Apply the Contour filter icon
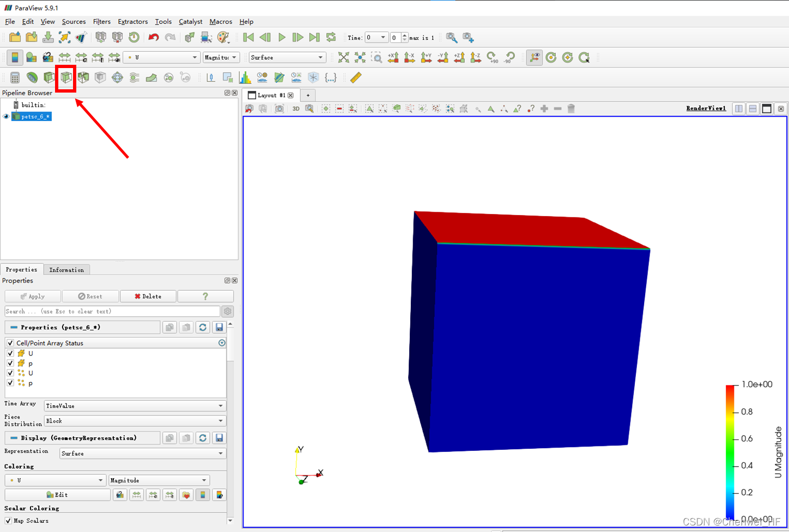 tap(32, 77)
